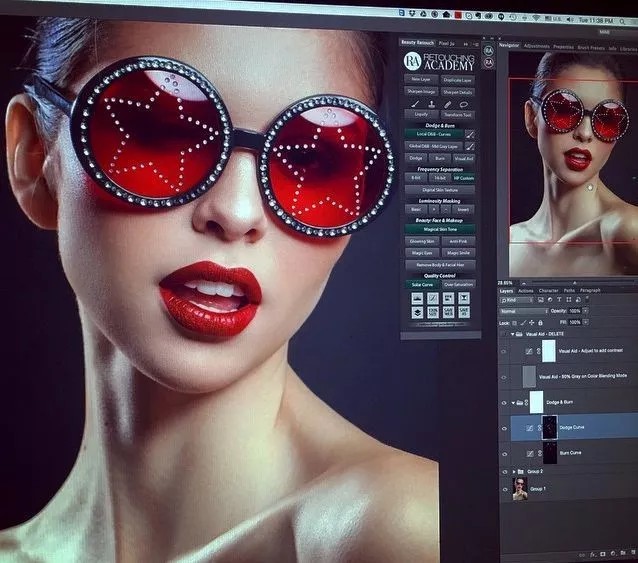Image resolution: width=638 pixels, height=563 pixels.
Task: Switch to the Paths tab
Action: 569,290
